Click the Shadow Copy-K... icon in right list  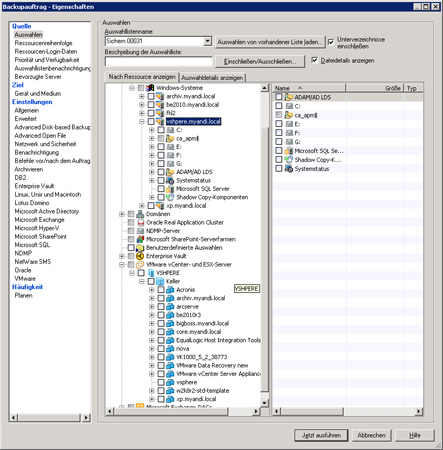288,160
